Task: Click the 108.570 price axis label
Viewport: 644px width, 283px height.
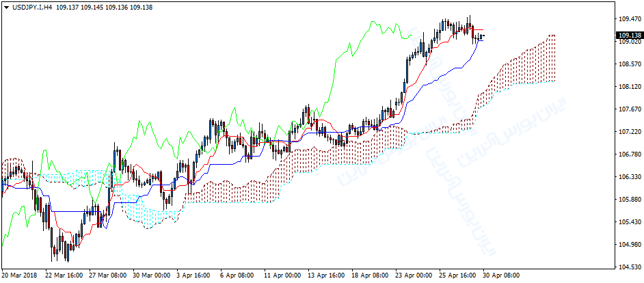Action: (629, 64)
